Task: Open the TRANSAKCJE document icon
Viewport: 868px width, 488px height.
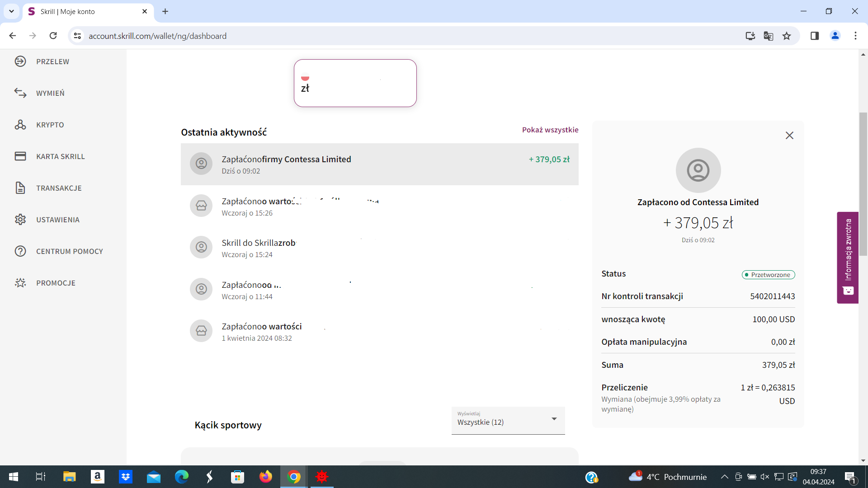Action: point(20,188)
